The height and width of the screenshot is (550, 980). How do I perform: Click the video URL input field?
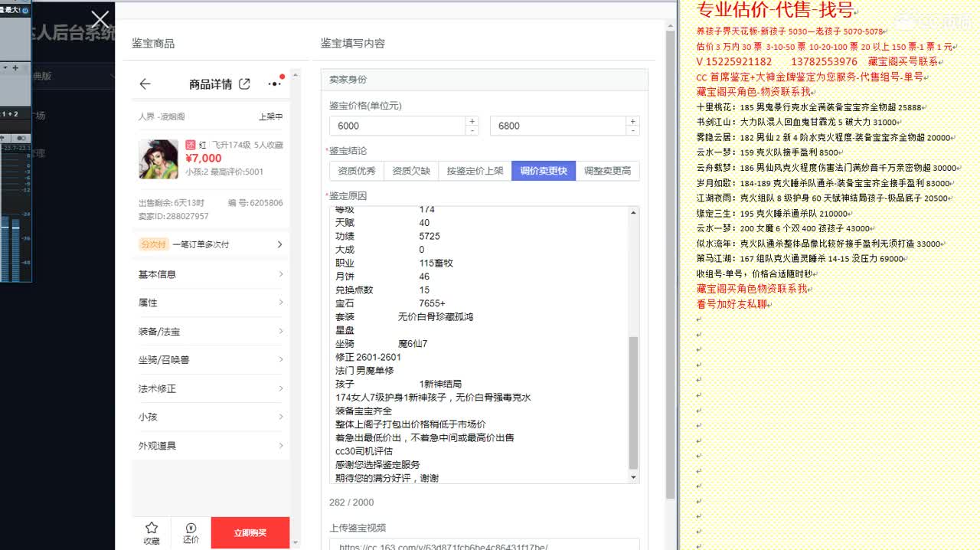pyautogui.click(x=485, y=545)
